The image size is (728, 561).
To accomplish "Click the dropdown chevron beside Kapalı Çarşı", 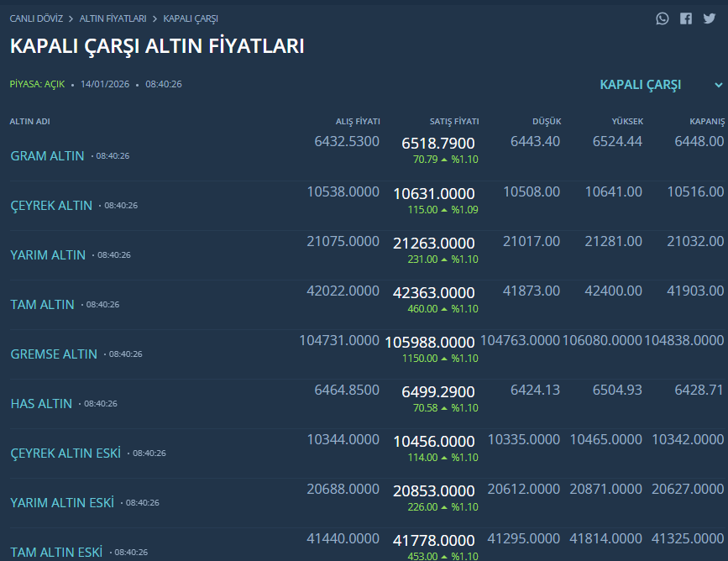I will click(718, 85).
